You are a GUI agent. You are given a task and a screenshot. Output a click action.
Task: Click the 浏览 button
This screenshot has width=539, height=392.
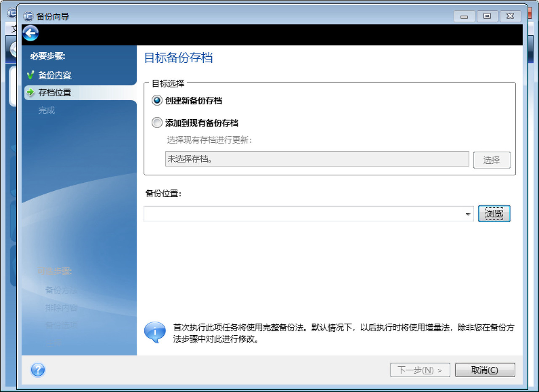pyautogui.click(x=494, y=213)
